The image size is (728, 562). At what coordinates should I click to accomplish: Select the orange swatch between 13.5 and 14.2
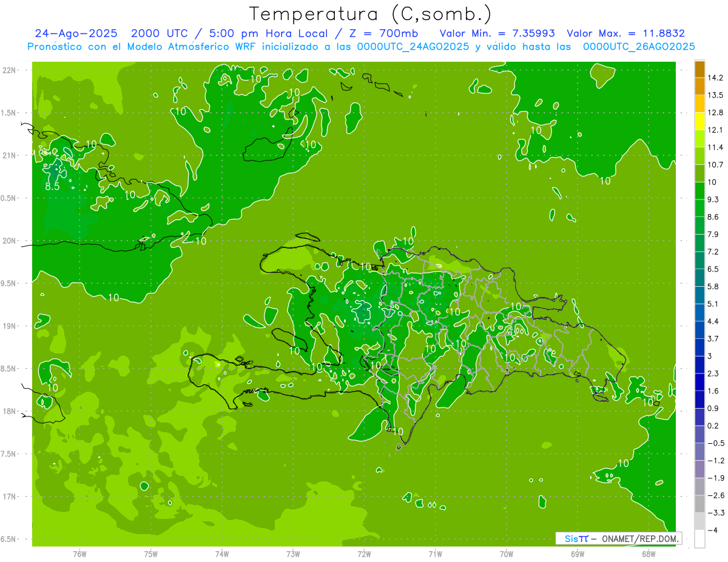click(699, 86)
